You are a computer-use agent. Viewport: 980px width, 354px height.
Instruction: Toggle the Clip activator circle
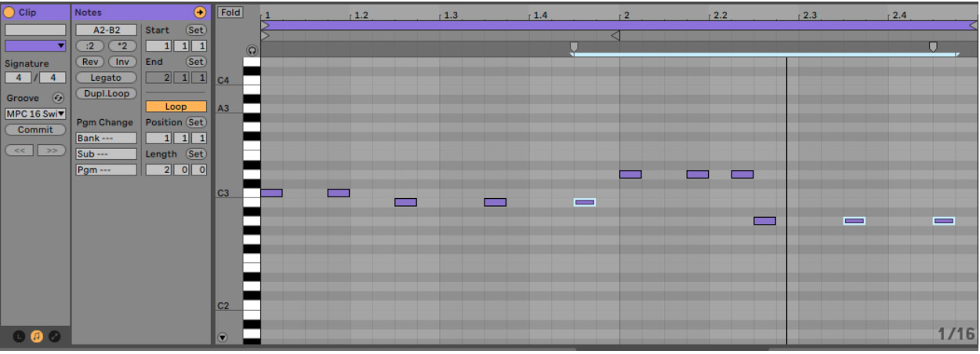9,13
